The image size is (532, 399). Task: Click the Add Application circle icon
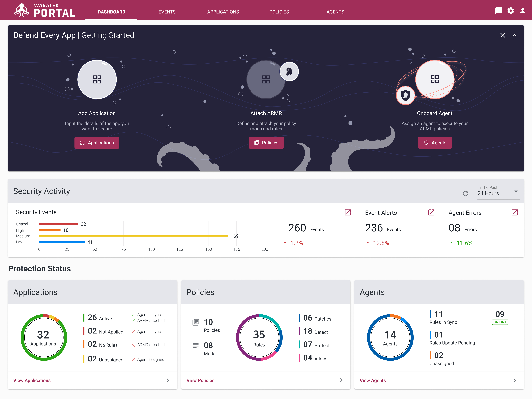97,79
